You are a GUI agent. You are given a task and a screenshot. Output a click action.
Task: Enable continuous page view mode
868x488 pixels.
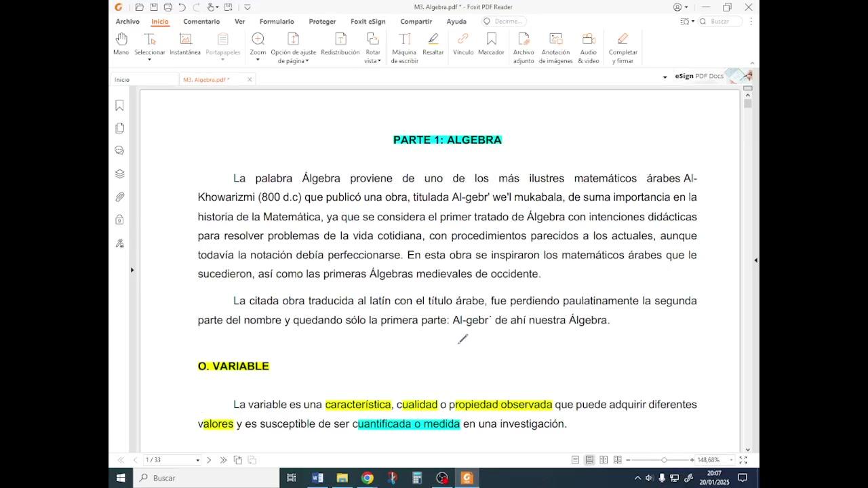tap(589, 460)
